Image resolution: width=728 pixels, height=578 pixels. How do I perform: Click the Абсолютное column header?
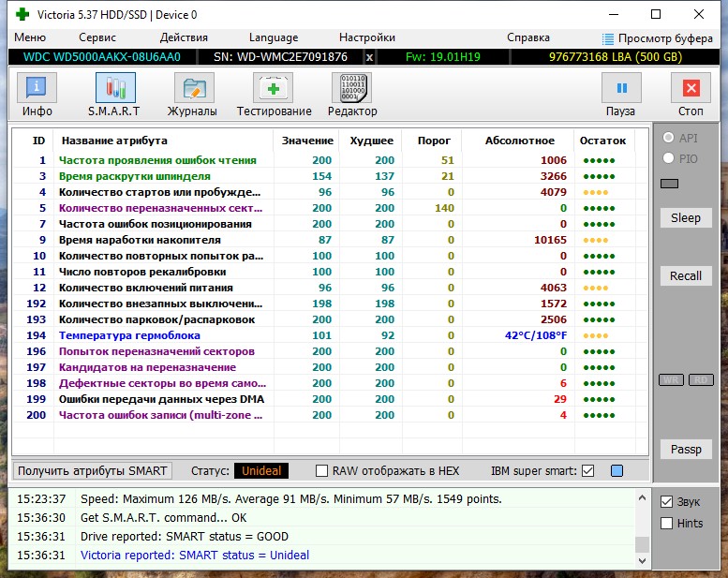pyautogui.click(x=520, y=141)
